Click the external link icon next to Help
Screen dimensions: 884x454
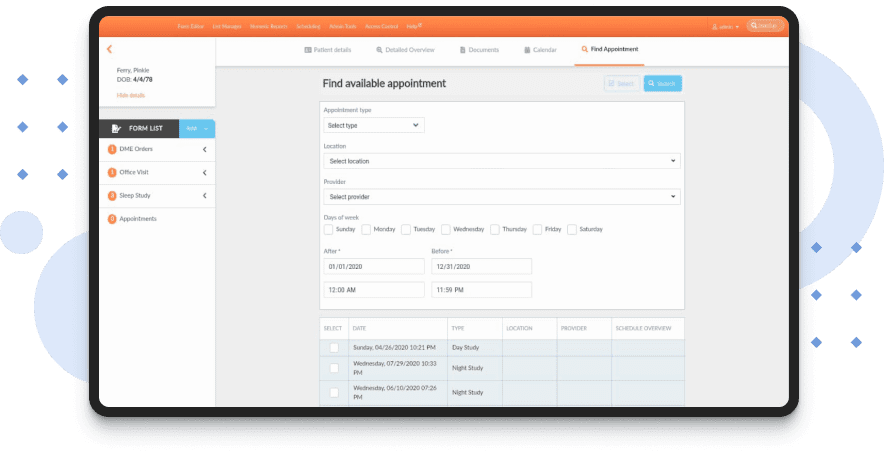(420, 25)
